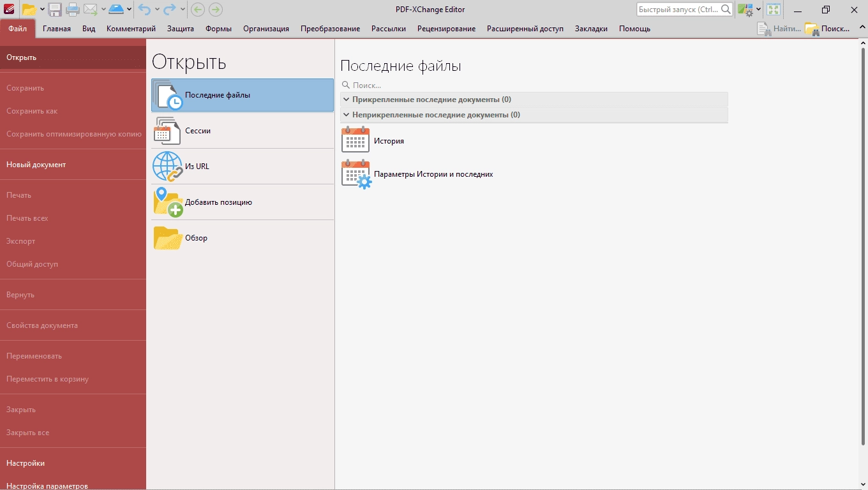Click the PDF-XChange app logo icon

9,9
